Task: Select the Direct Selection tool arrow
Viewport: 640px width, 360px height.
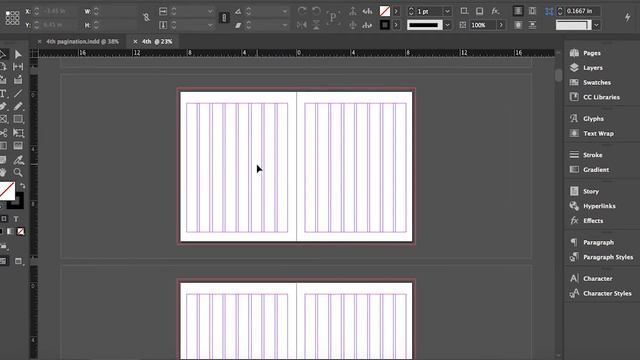Action: tap(18, 54)
